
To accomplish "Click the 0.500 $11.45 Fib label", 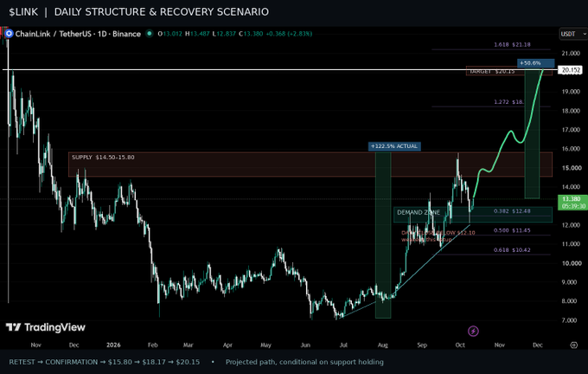I will [x=512, y=230].
